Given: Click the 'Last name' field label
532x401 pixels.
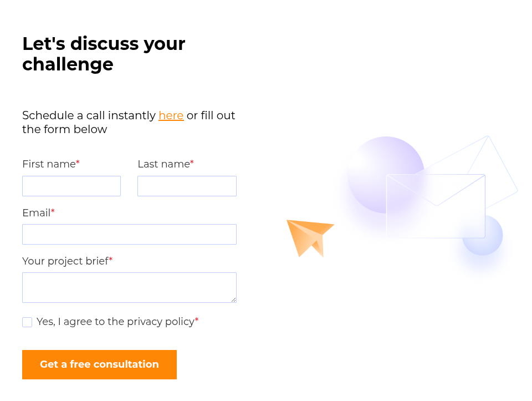Looking at the screenshot, I should click(163, 164).
